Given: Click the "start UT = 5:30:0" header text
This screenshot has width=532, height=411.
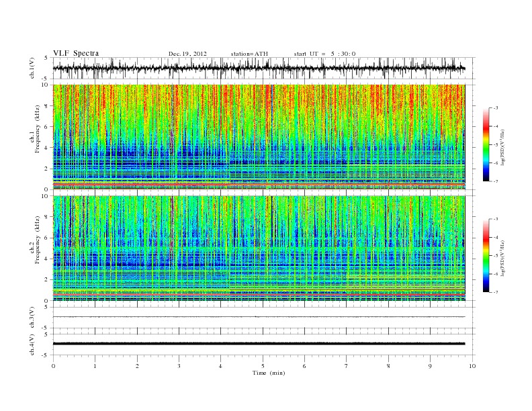Looking at the screenshot, I should 324,54.
